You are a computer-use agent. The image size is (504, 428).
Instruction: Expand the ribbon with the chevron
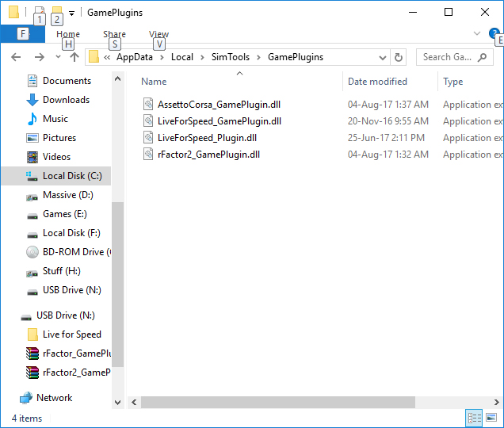pyautogui.click(x=477, y=33)
